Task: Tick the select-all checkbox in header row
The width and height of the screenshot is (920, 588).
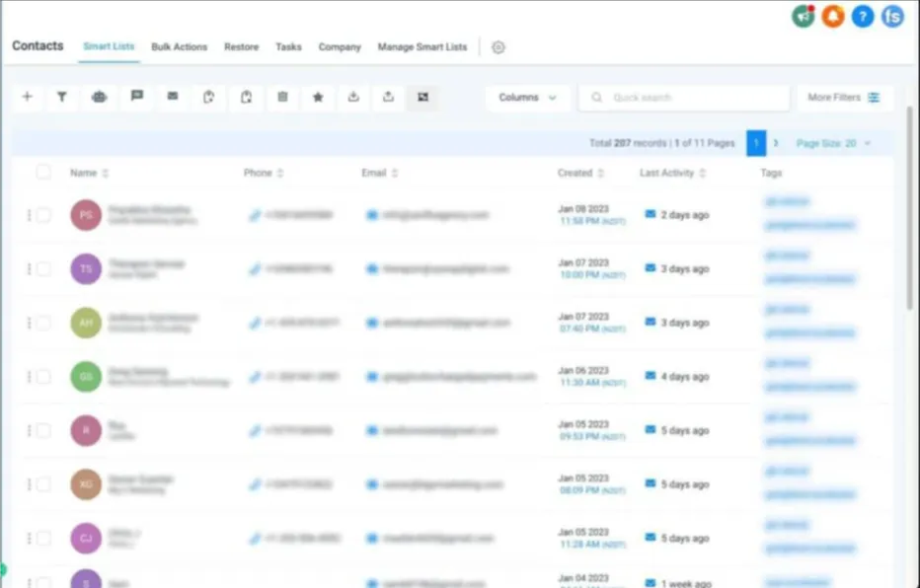Action: pos(43,173)
